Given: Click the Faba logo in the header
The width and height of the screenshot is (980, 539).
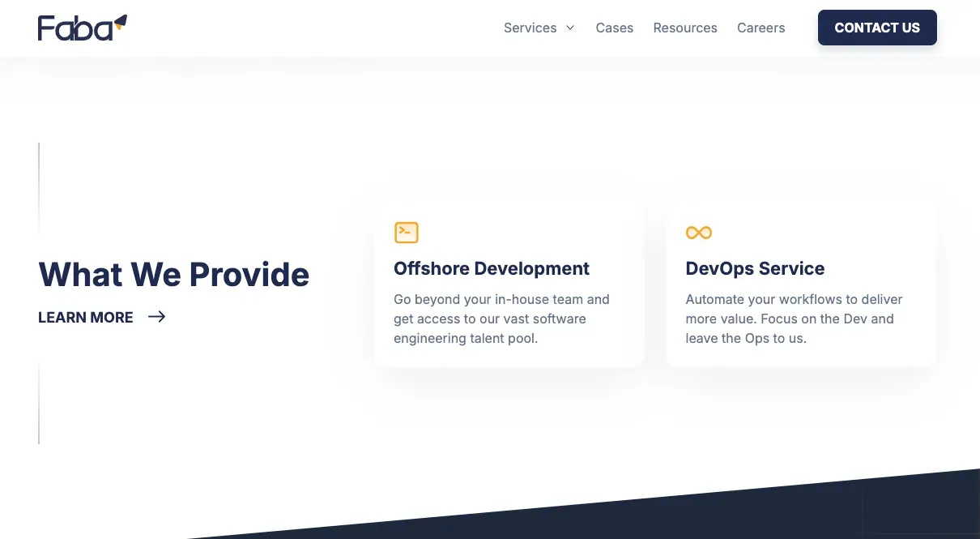Looking at the screenshot, I should click(83, 28).
